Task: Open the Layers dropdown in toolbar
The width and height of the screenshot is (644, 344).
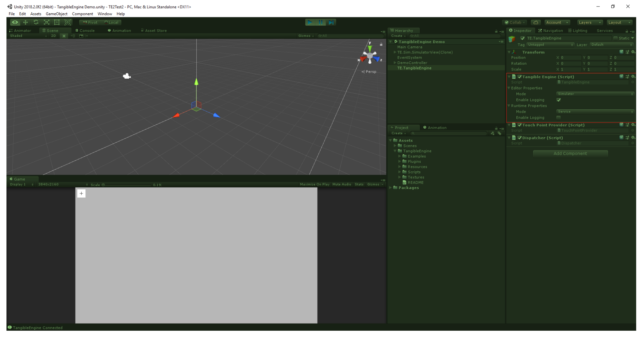Action: coord(590,22)
